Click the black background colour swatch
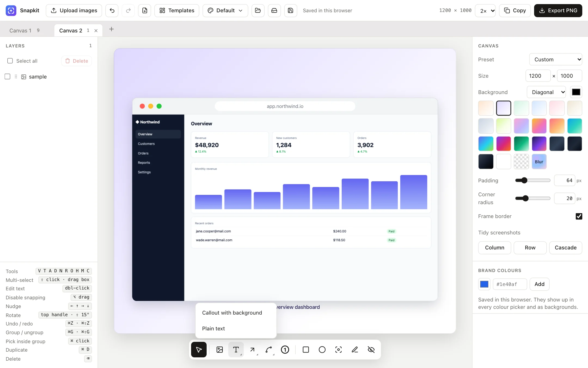588x368 pixels. click(x=576, y=92)
